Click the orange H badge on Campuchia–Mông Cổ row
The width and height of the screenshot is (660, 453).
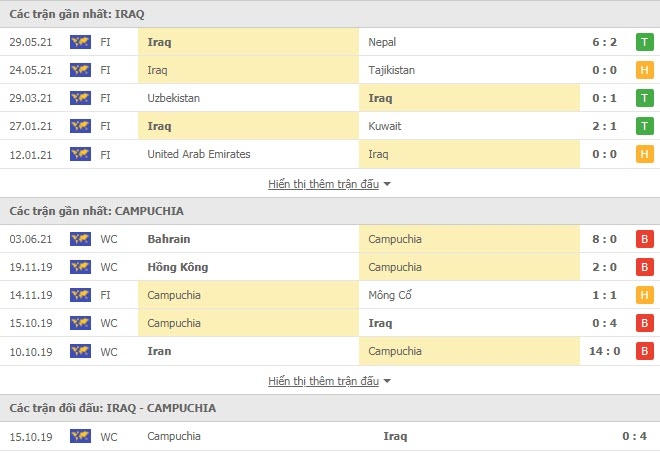pos(644,295)
